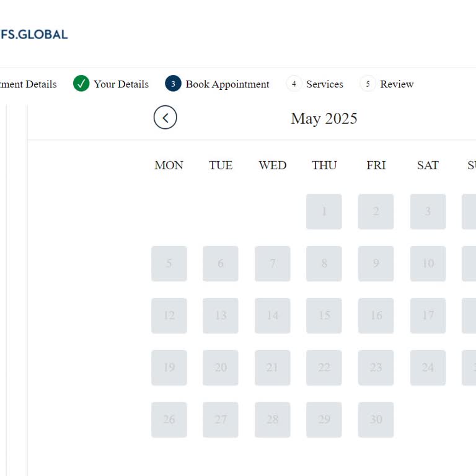
Task: Open the Book Appointment step
Action: click(227, 84)
